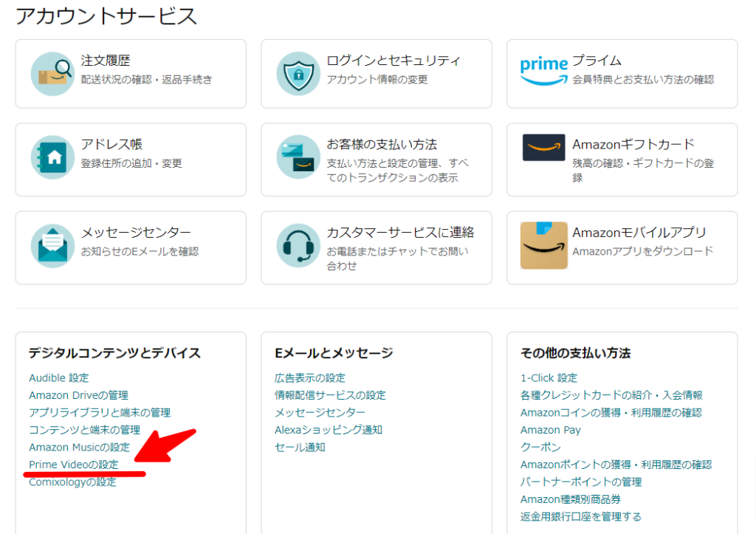Click the メッセージセンター envelope icon
The width and height of the screenshot is (756, 534).
(52, 246)
